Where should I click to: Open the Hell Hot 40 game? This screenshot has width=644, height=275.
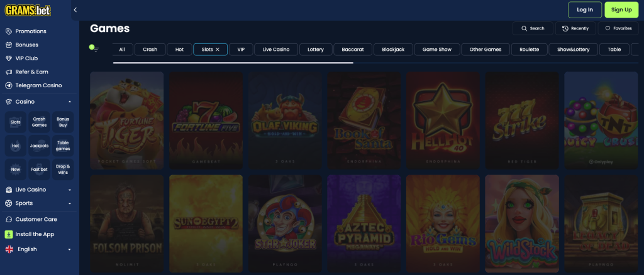(x=443, y=121)
